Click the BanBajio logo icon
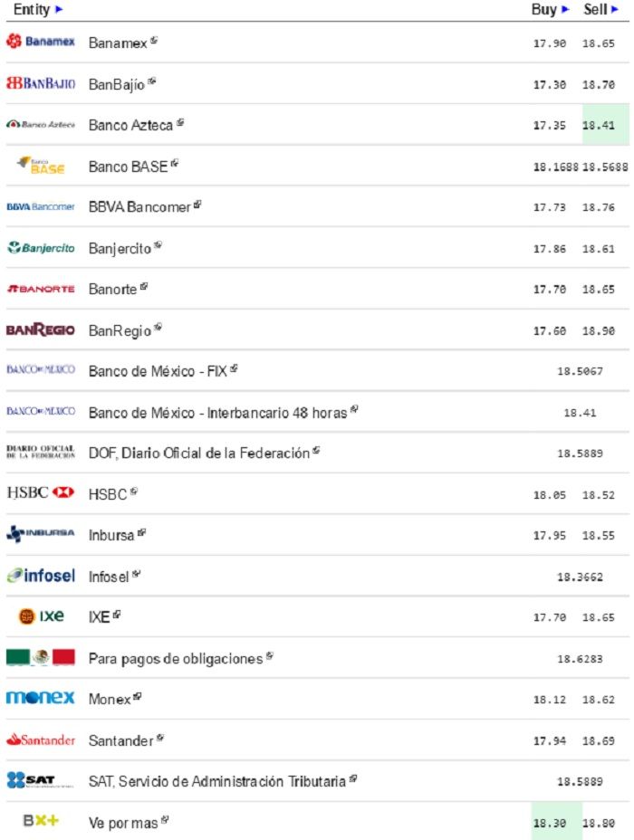 [40, 84]
